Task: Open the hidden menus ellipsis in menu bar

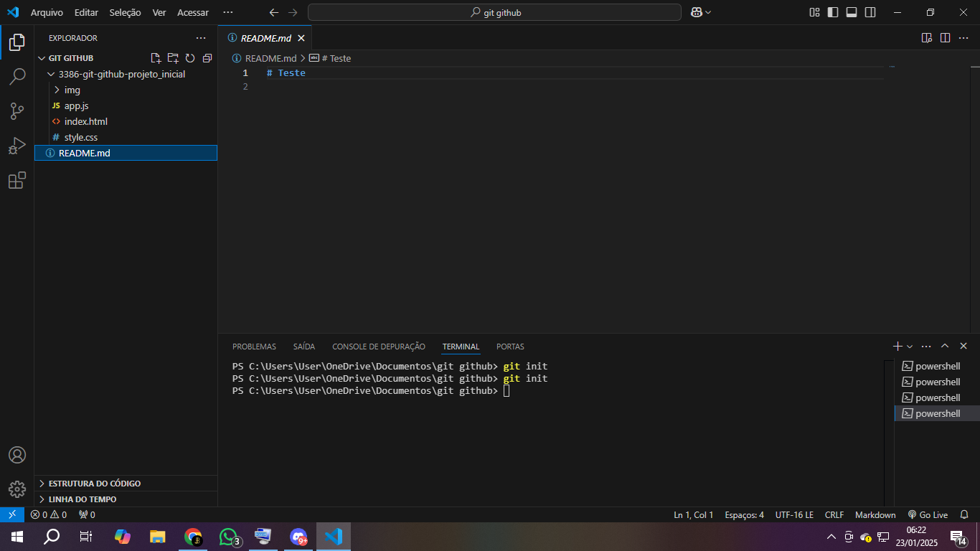Action: coord(228,12)
